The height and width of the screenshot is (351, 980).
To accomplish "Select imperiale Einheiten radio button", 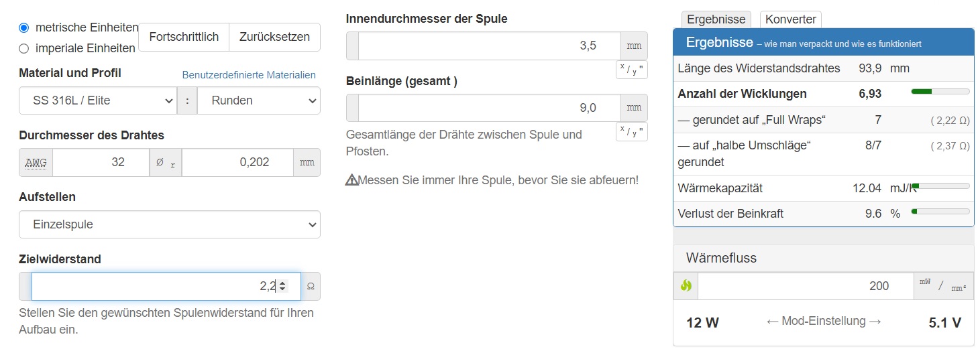I will tap(24, 48).
